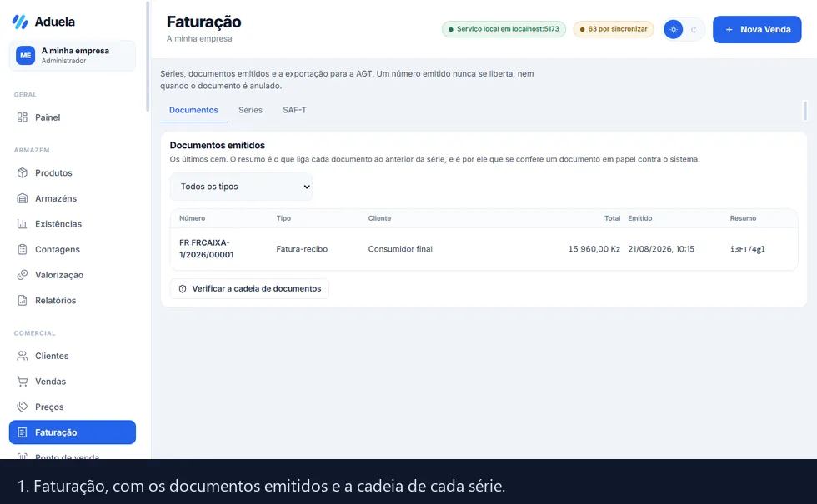The image size is (817, 504).
Task: Click the Preços tag icon
Action: coord(22,407)
